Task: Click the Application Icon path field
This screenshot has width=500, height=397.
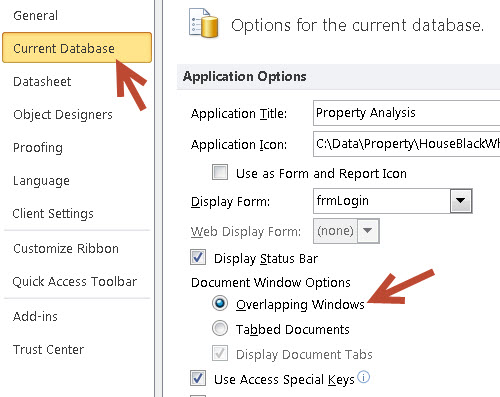Action: (x=407, y=144)
